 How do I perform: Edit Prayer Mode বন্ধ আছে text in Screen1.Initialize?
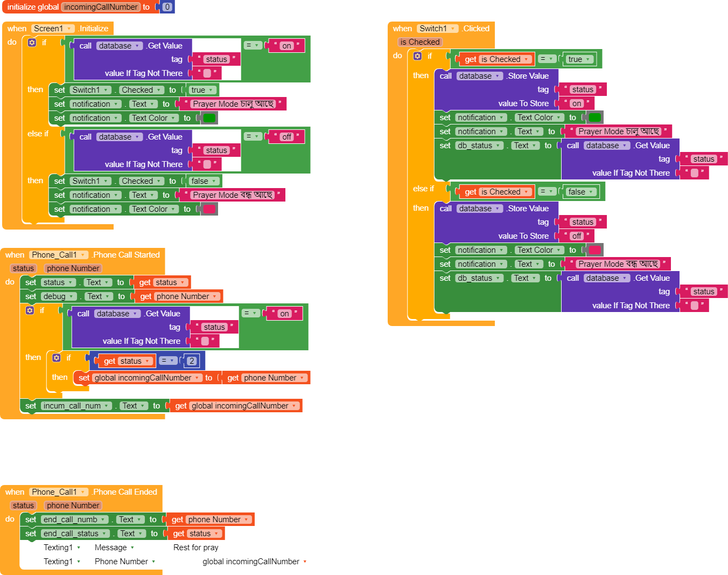pos(233,195)
